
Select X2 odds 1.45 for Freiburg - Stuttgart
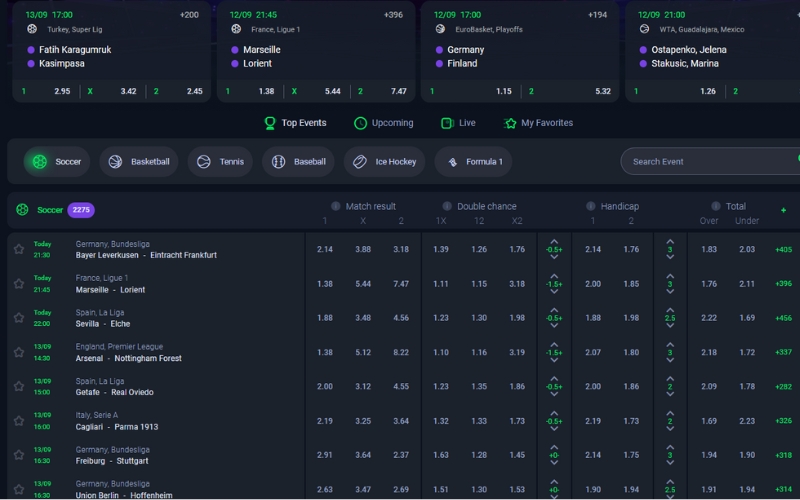tap(517, 455)
